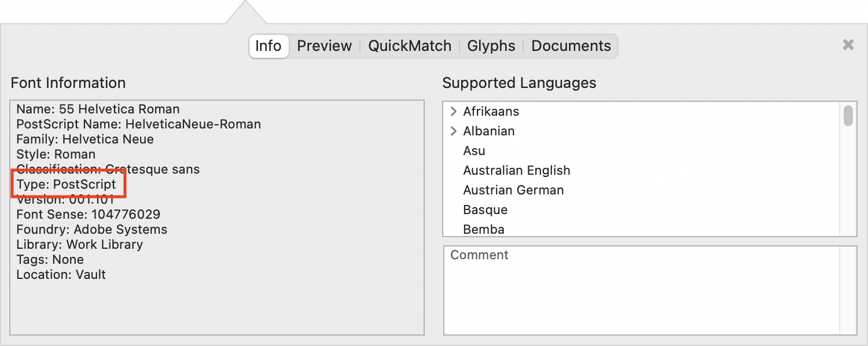The image size is (868, 346).
Task: Choose Austrian German language item
Action: [513, 190]
